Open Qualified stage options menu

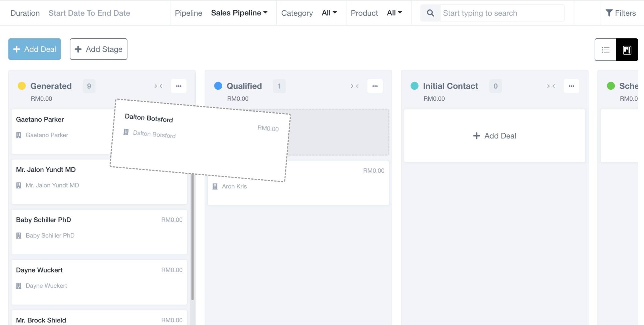point(375,86)
